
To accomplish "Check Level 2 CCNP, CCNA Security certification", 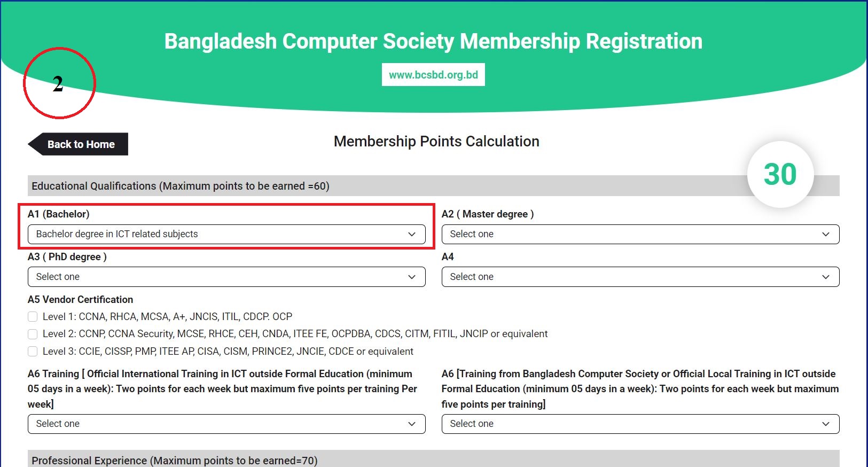I will (33, 334).
